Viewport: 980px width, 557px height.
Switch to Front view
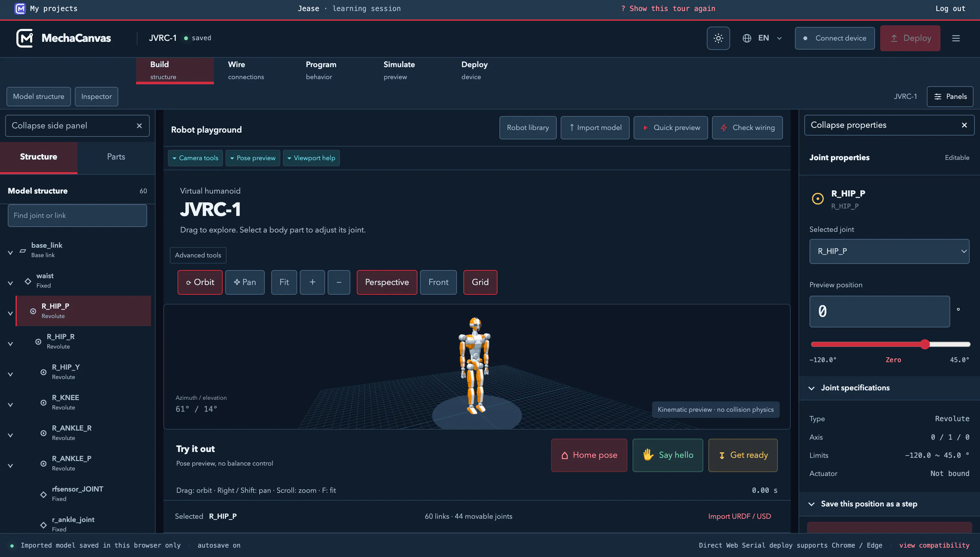pyautogui.click(x=438, y=282)
